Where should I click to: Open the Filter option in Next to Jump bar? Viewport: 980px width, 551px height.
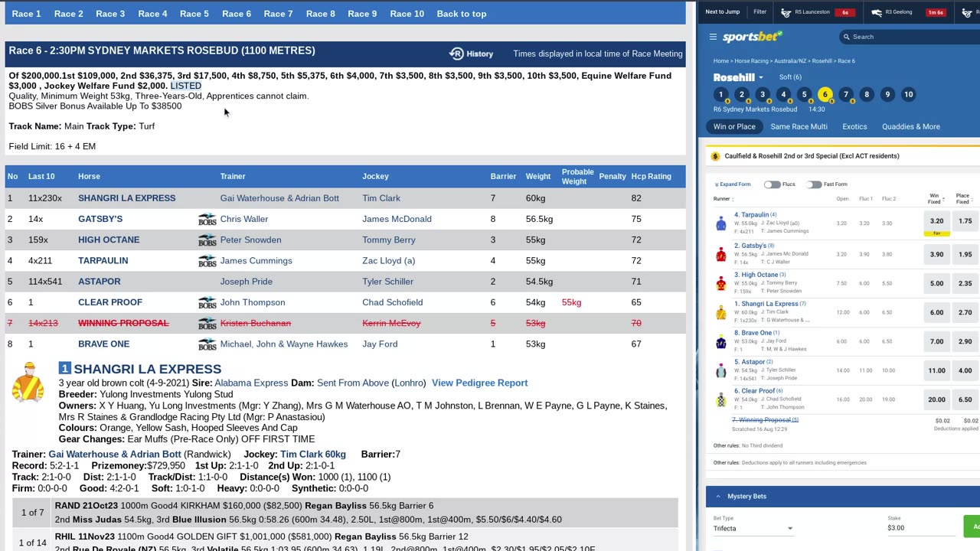pyautogui.click(x=759, y=12)
